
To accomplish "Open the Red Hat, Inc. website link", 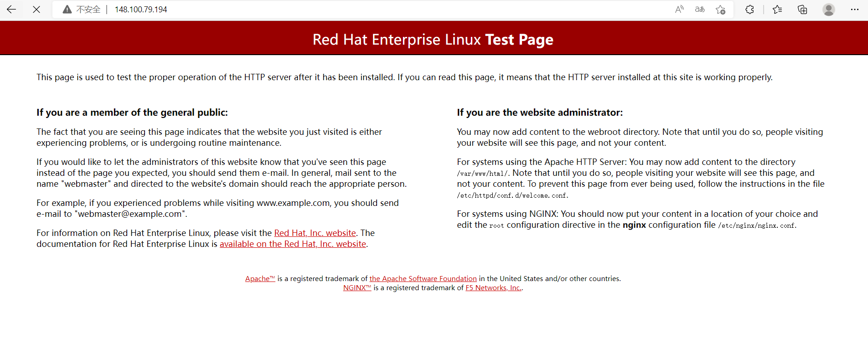I will 315,233.
